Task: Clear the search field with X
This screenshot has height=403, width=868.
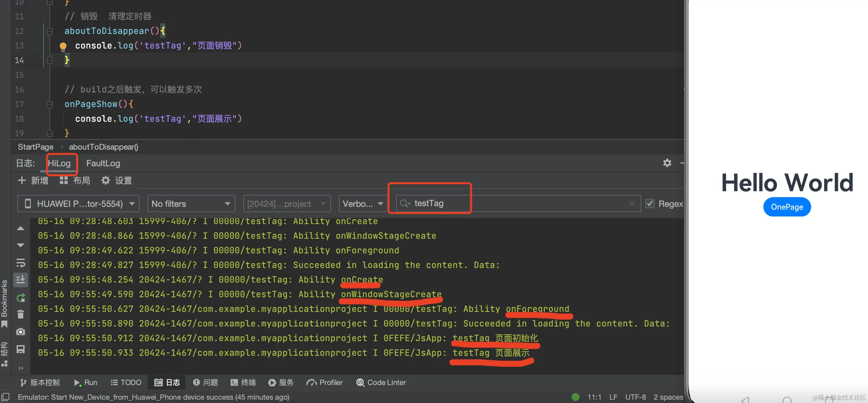Action: pyautogui.click(x=632, y=204)
